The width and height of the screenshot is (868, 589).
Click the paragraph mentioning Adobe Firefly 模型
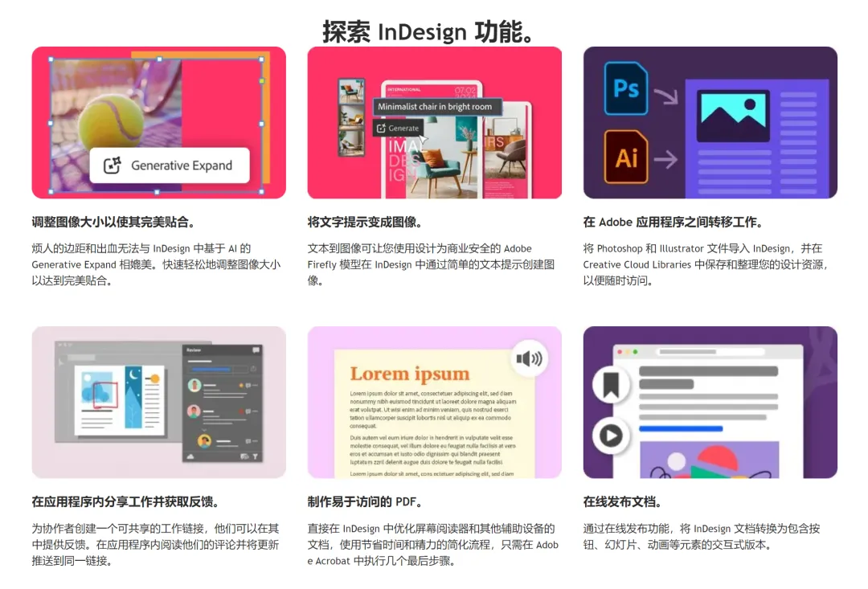coord(432,264)
